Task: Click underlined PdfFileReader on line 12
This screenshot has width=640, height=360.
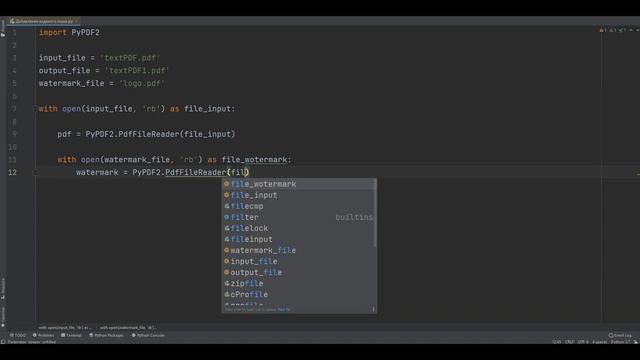Action: (196, 172)
